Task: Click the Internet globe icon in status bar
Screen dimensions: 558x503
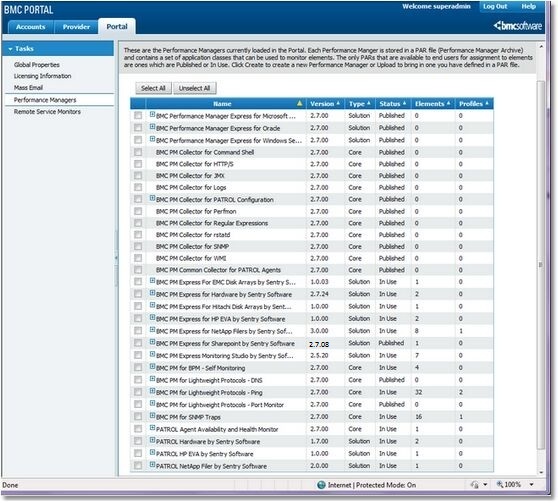Action: click(321, 485)
